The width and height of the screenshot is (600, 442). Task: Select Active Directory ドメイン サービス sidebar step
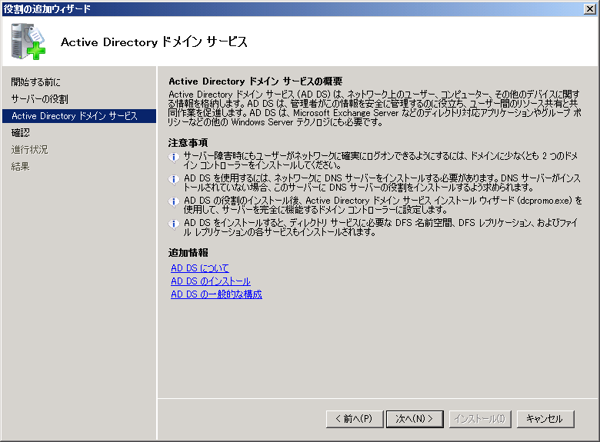(x=79, y=116)
